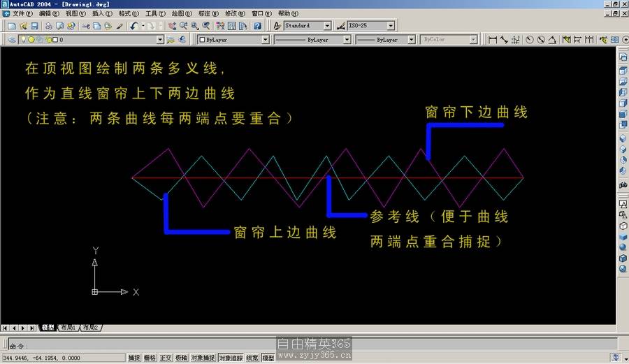
Task: Open the 绘图 (Draw) menu
Action: [x=182, y=13]
